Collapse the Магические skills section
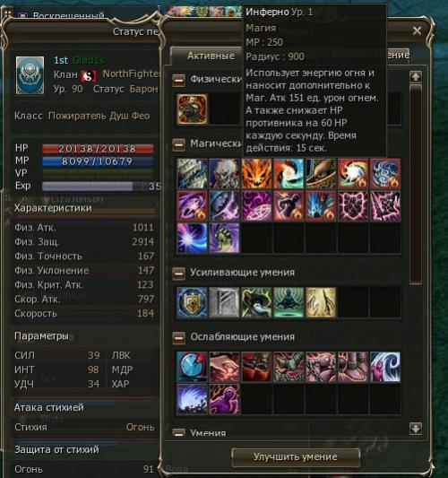Image resolution: width=448 pixels, height=478 pixels. click(x=179, y=144)
